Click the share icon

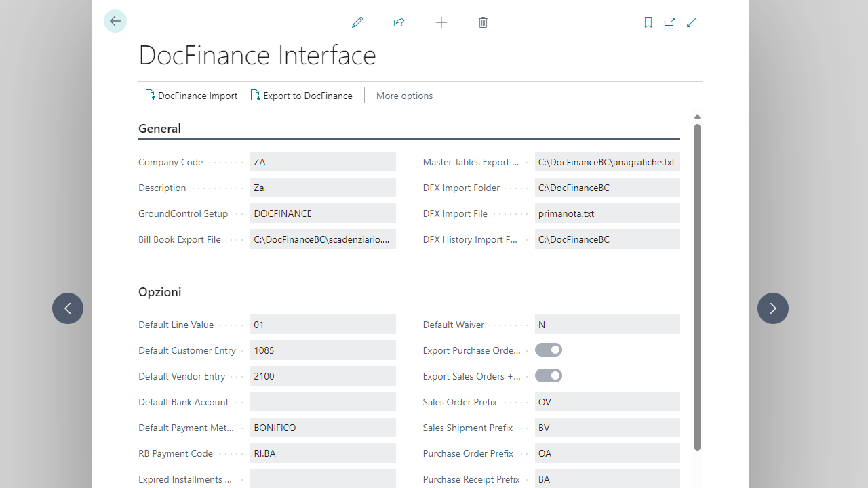pyautogui.click(x=399, y=22)
